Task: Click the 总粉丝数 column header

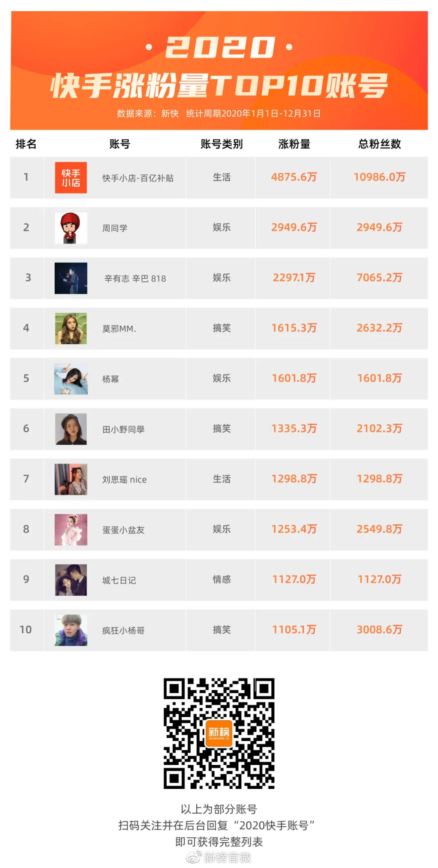Action: pos(380,144)
